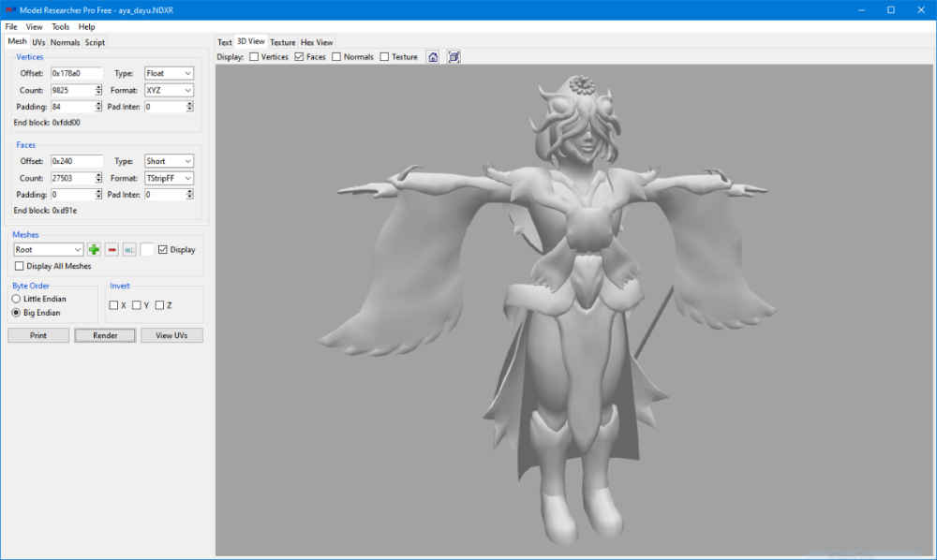Click the home reset view icon
Viewport: 937px width, 560px height.
[x=433, y=57]
